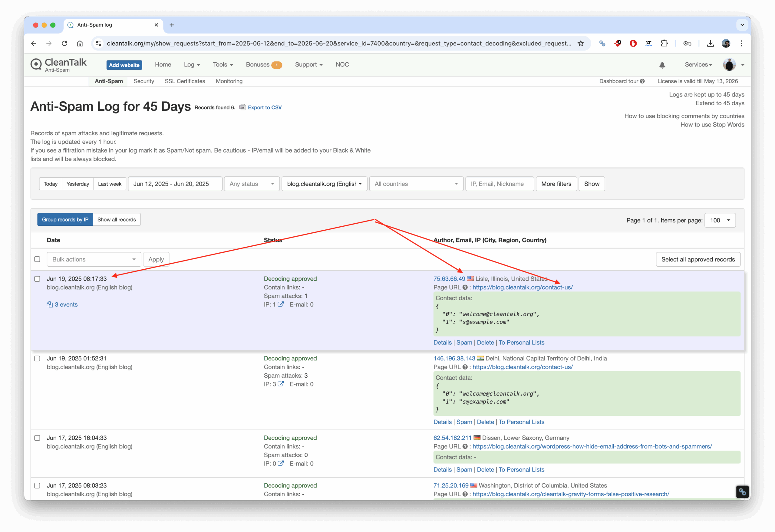Open browser downloads icon
This screenshot has width=775, height=532.
[x=710, y=43]
